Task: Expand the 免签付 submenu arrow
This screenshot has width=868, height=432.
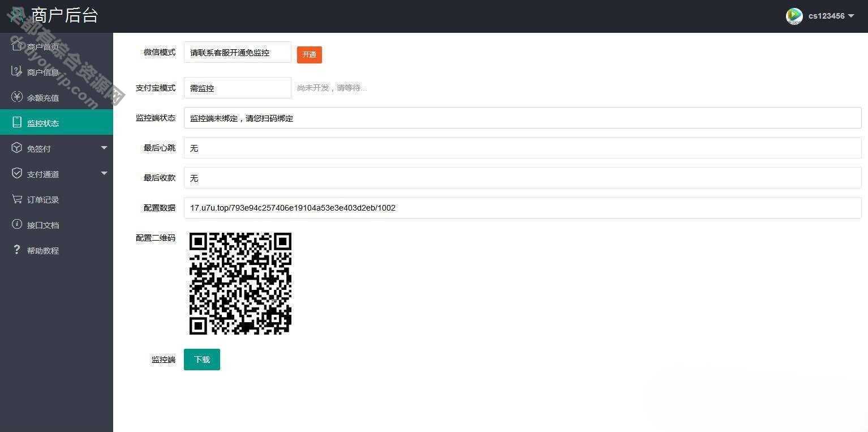Action: (x=104, y=148)
